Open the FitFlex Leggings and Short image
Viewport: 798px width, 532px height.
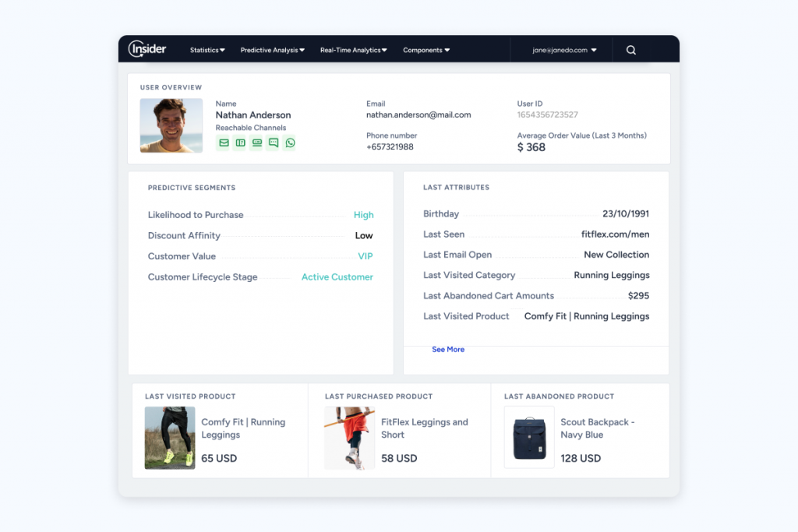pos(350,438)
